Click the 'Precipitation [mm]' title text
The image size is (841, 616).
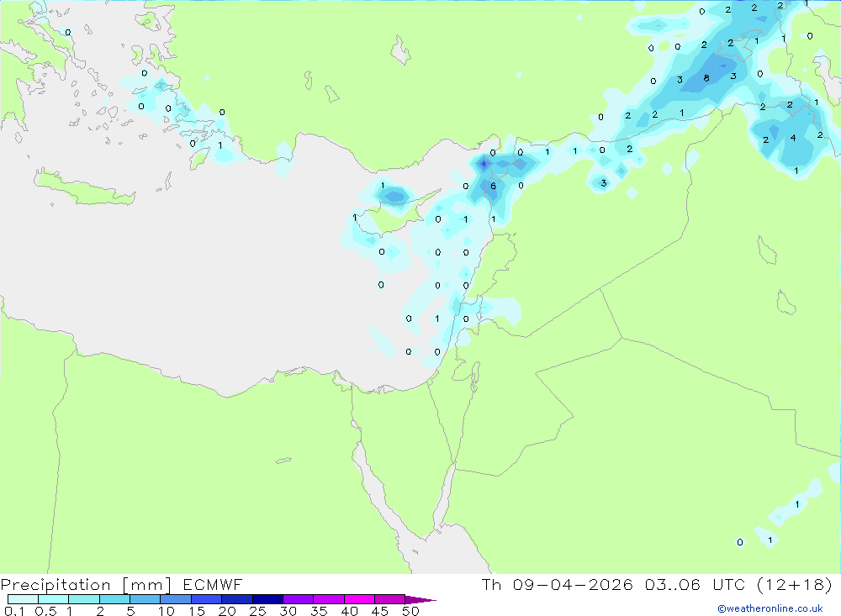click(87, 584)
